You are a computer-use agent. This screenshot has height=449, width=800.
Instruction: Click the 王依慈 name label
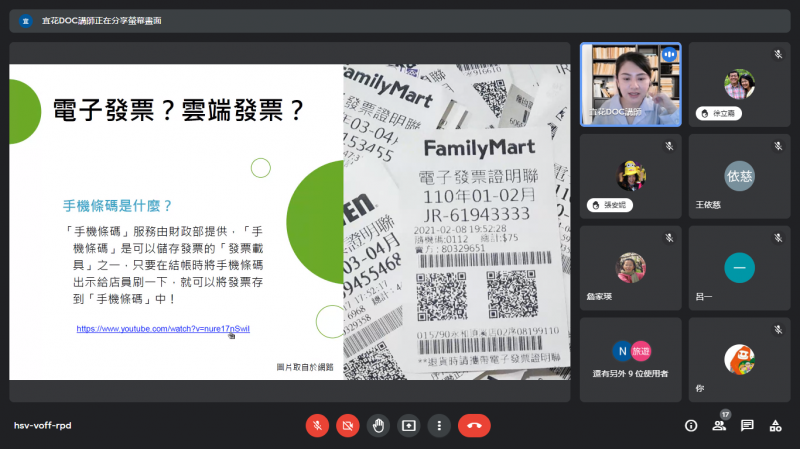coord(708,205)
